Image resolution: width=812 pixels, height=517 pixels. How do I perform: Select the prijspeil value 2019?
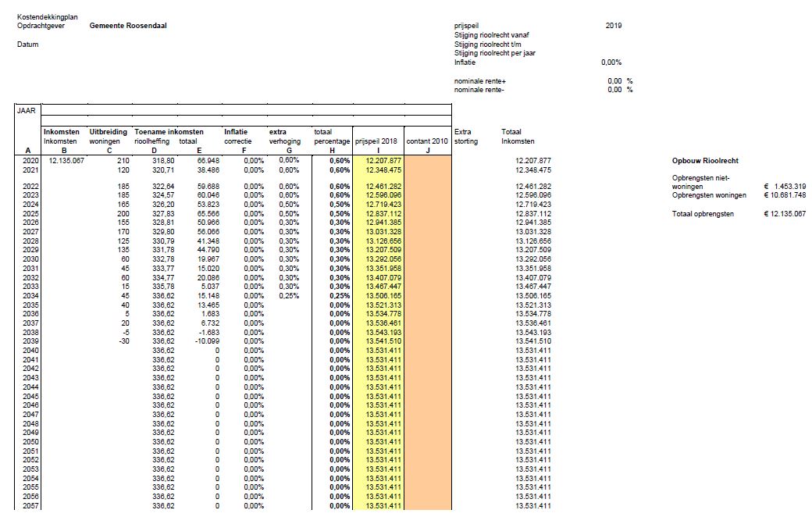(614, 25)
